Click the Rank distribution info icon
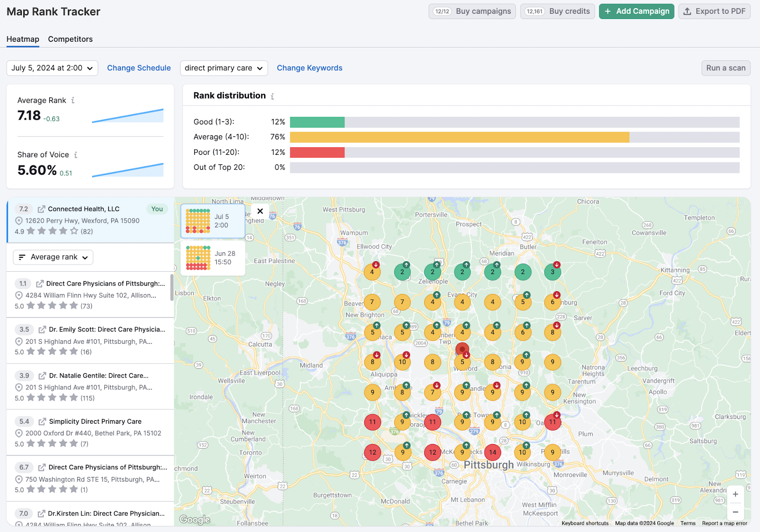Image resolution: width=760 pixels, height=532 pixels. click(x=272, y=95)
